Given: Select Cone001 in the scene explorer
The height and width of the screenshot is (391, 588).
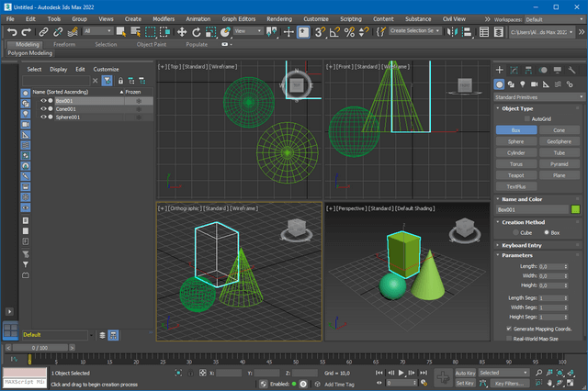Looking at the screenshot, I should click(x=66, y=109).
